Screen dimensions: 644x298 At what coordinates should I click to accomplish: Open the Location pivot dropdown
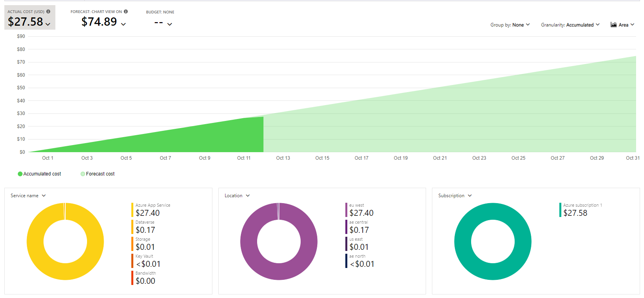tap(237, 196)
